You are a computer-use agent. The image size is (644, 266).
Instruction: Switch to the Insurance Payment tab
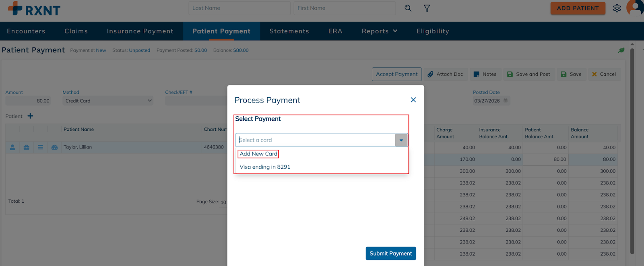140,31
